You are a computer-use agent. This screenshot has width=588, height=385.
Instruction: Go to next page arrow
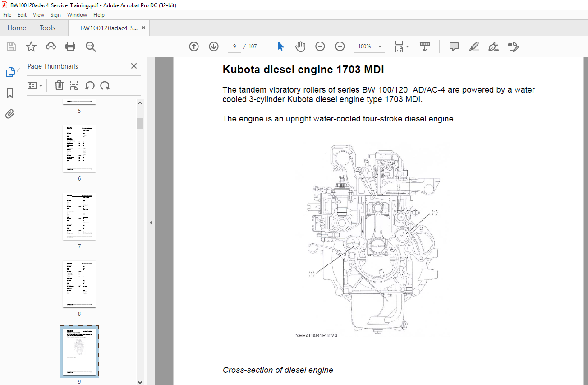(x=214, y=46)
